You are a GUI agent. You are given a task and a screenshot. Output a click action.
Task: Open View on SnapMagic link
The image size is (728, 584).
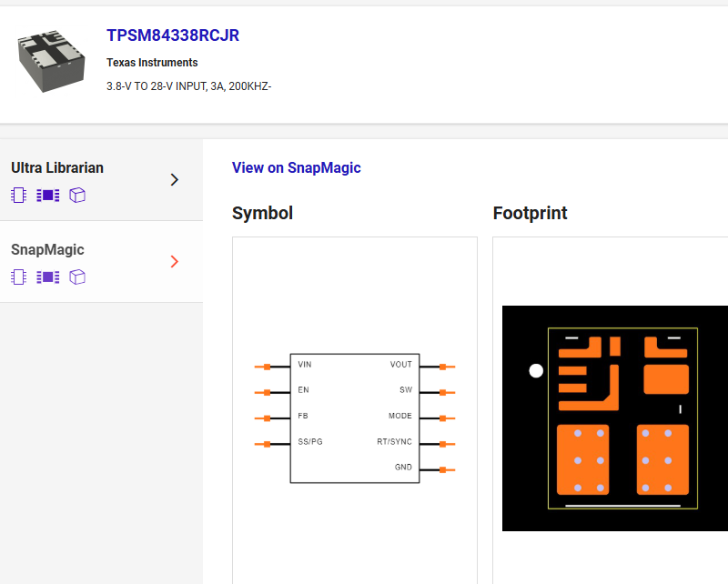[297, 167]
